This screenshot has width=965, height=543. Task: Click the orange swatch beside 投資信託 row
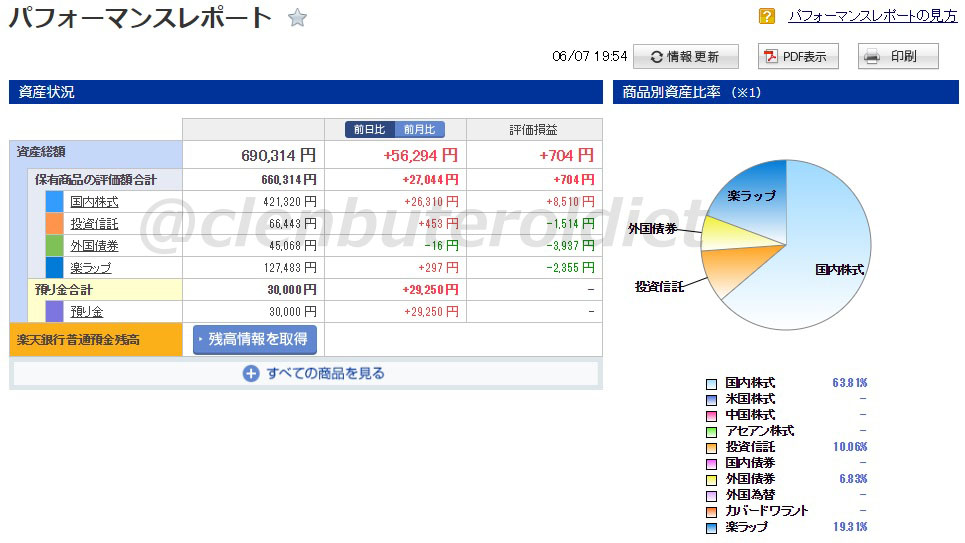(54, 224)
